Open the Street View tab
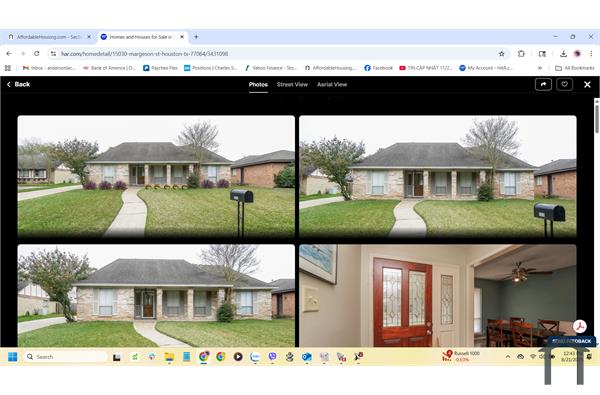This screenshot has width=600, height=395. pos(292,85)
